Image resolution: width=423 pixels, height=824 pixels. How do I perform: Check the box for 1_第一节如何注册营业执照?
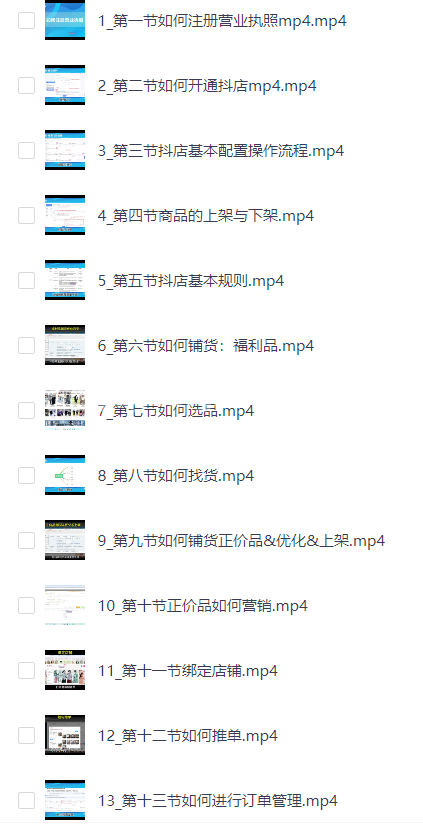26,20
